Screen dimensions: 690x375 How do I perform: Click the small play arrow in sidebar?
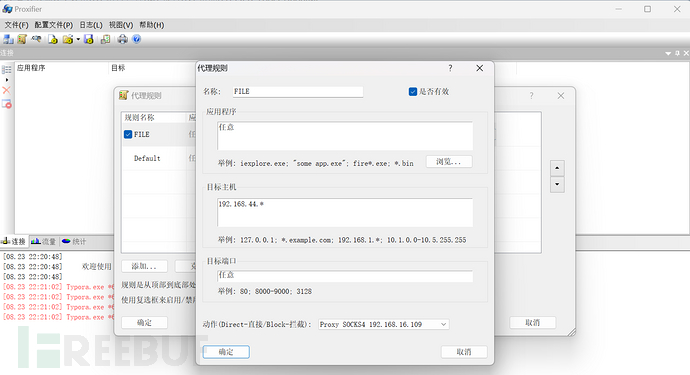(x=7, y=80)
